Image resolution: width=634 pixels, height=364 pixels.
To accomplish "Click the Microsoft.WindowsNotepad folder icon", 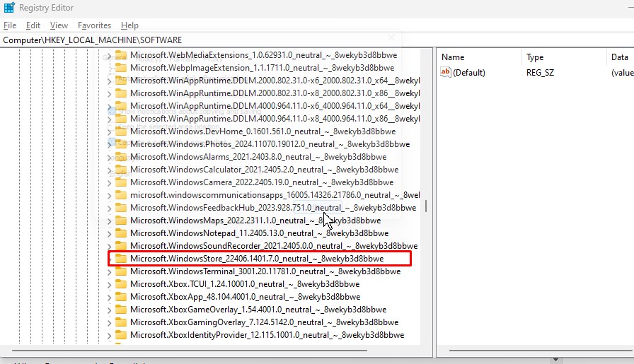I will click(x=121, y=233).
